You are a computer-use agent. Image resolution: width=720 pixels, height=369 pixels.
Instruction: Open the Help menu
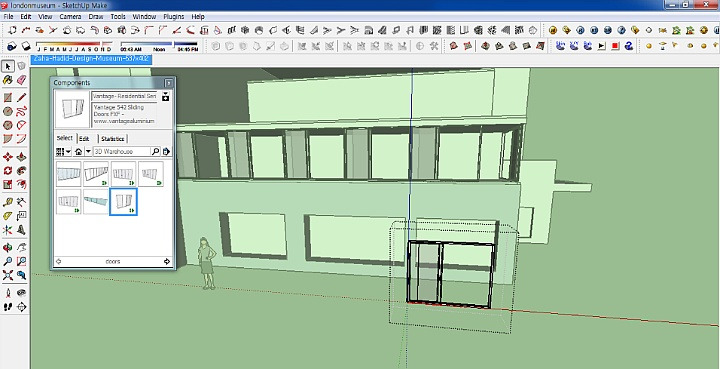coord(198,17)
